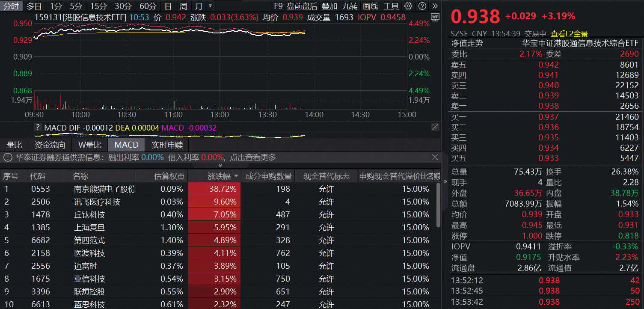Screen dimensions: 644x309
Task: Select the 60分 chart period tab
Action: tap(148, 6)
